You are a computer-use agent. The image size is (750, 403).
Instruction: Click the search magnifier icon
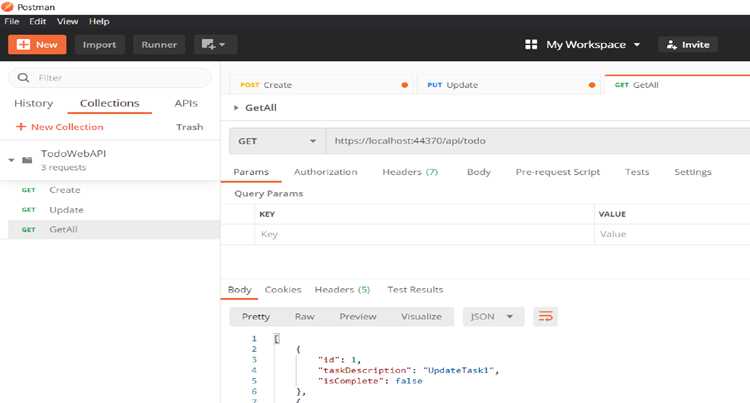pos(23,77)
